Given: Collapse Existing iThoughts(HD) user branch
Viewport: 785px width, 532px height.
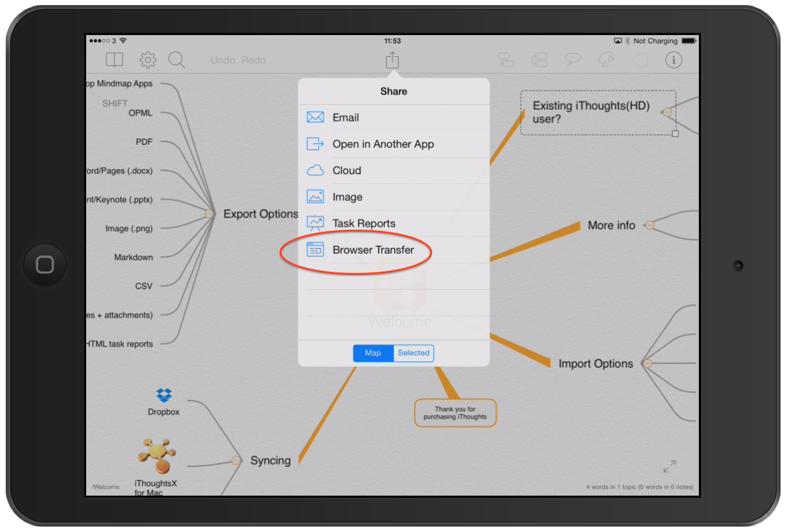Looking at the screenshot, I should point(668,112).
